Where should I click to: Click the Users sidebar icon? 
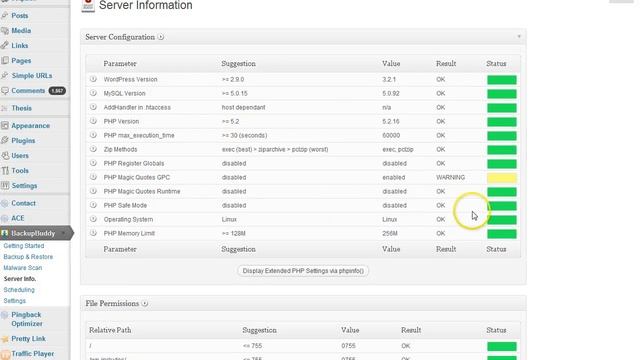(4, 156)
